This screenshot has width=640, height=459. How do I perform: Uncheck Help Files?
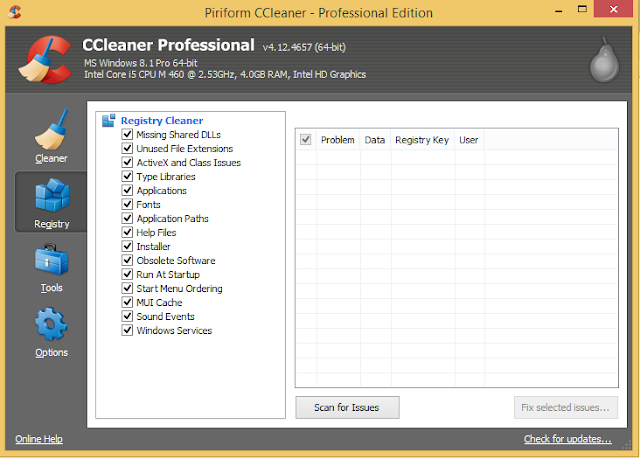tap(127, 232)
